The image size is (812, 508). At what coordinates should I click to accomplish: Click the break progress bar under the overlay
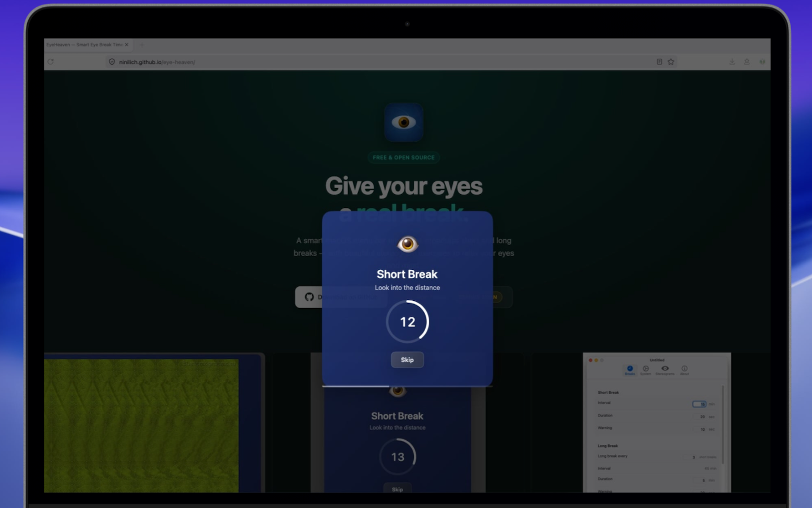tap(407, 386)
